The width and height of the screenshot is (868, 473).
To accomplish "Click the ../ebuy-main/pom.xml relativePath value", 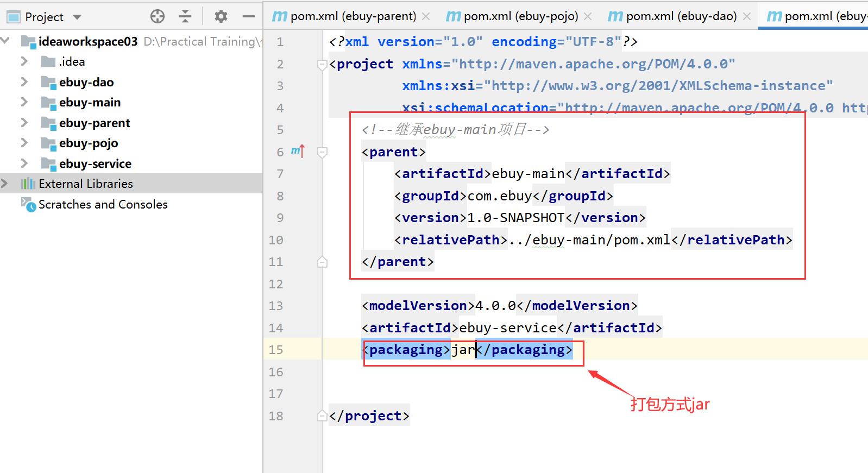I will coord(589,240).
